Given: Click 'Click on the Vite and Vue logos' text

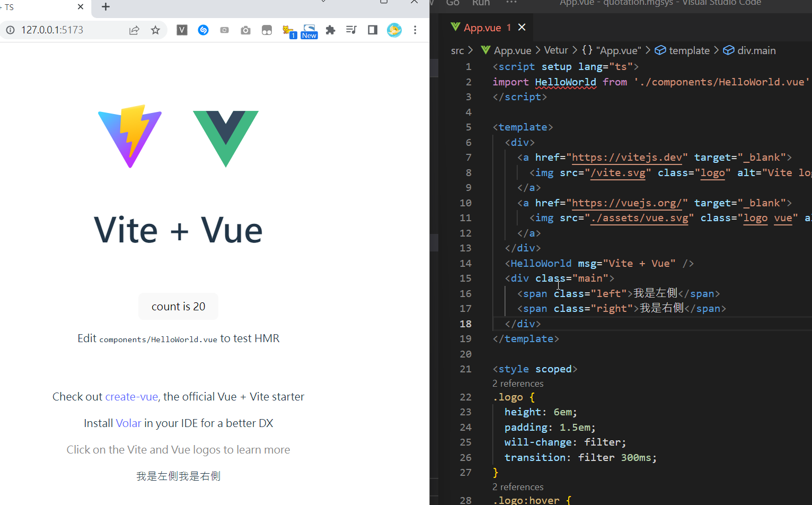Looking at the screenshot, I should (178, 450).
